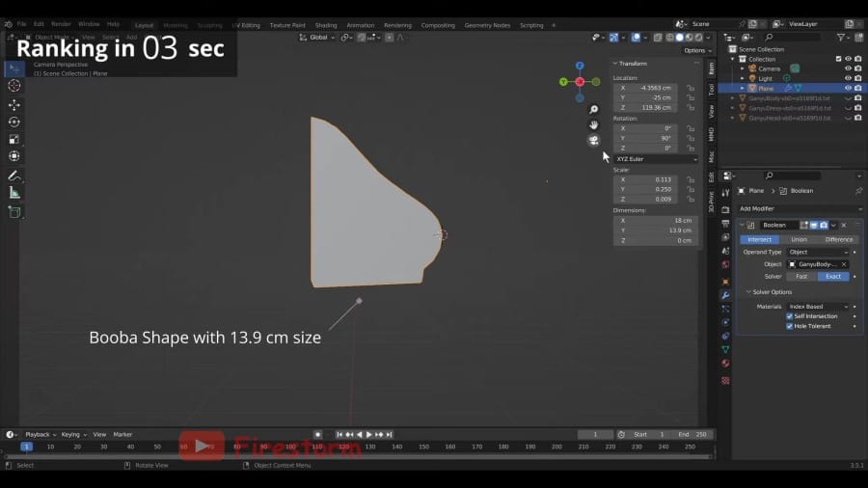Open the Particles properties tab icon

[x=725, y=309]
